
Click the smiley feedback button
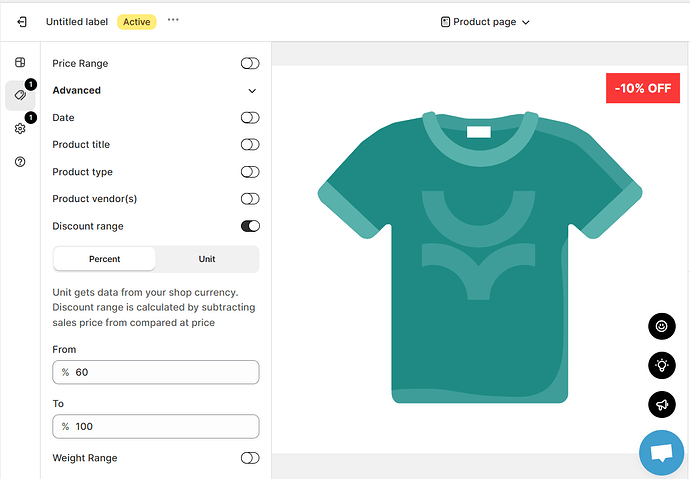pos(661,326)
